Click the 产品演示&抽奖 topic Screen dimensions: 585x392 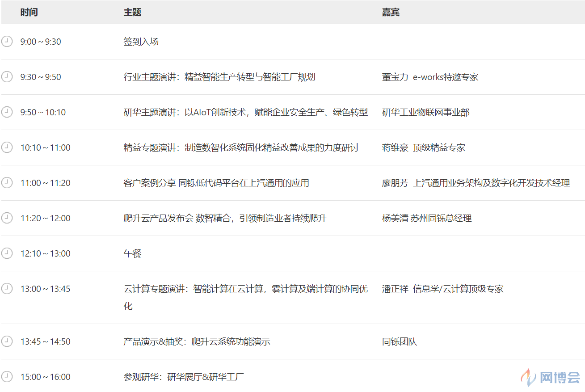coord(197,342)
